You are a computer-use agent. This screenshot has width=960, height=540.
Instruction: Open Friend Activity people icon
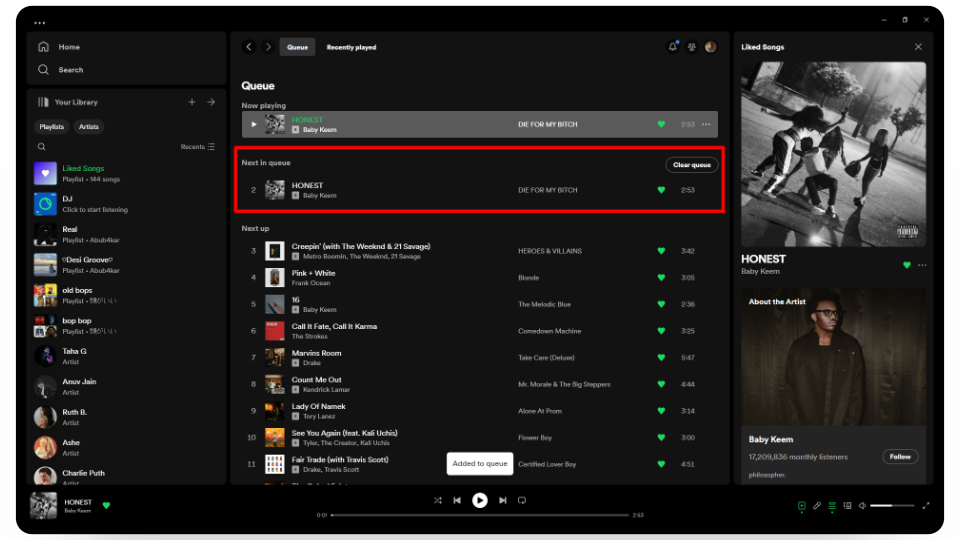tap(692, 47)
